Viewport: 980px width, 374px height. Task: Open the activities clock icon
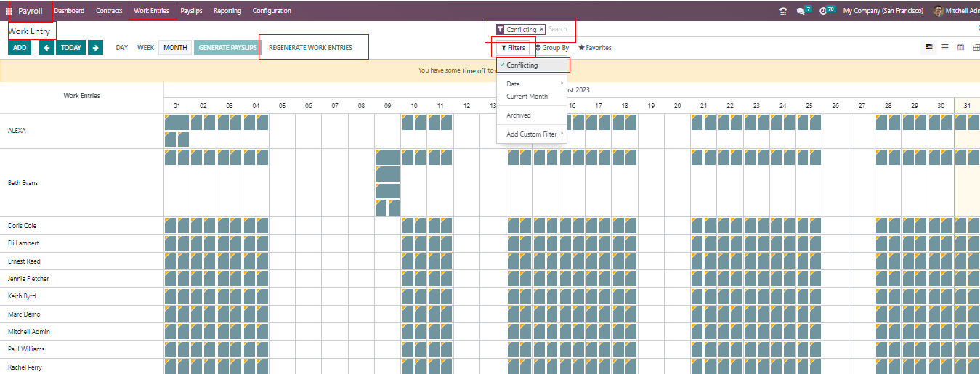[823, 11]
